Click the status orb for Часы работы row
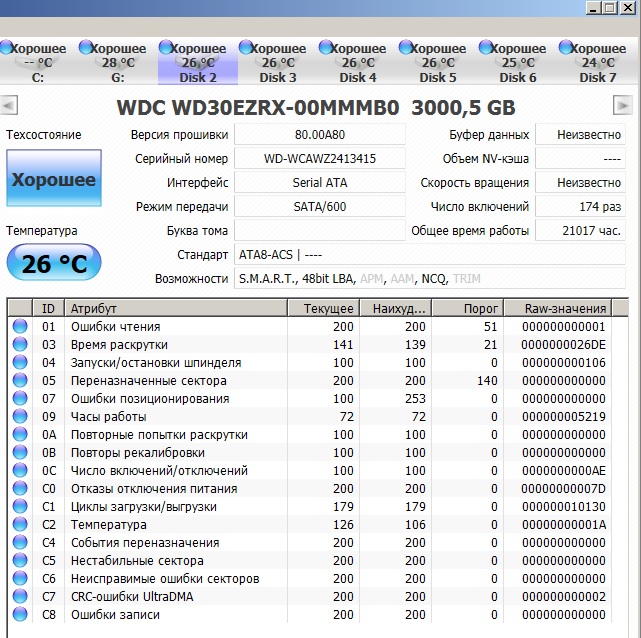Screen dimensions: 641x638 (x=20, y=417)
